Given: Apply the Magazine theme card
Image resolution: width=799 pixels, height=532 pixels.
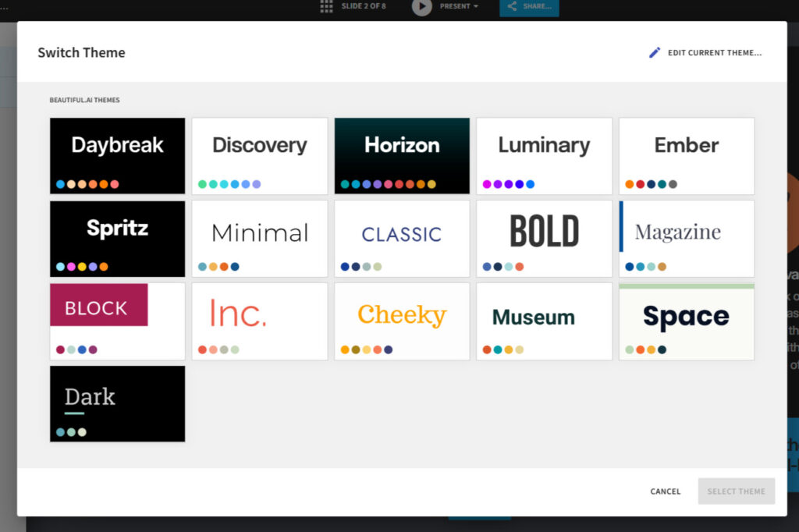Looking at the screenshot, I should point(687,239).
